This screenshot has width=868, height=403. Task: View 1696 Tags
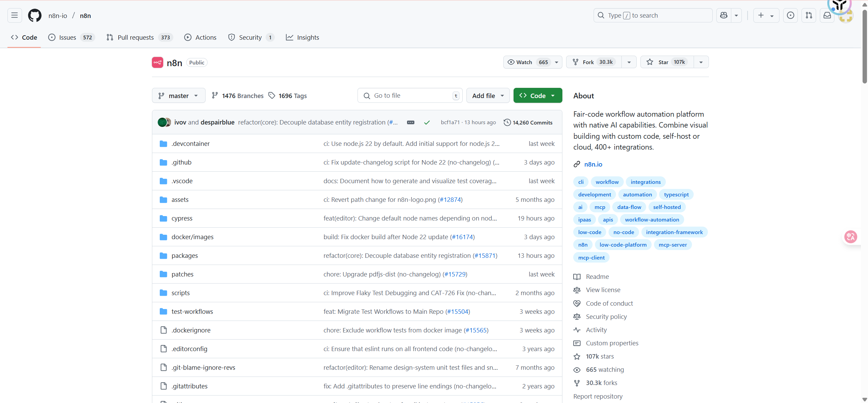click(x=288, y=96)
